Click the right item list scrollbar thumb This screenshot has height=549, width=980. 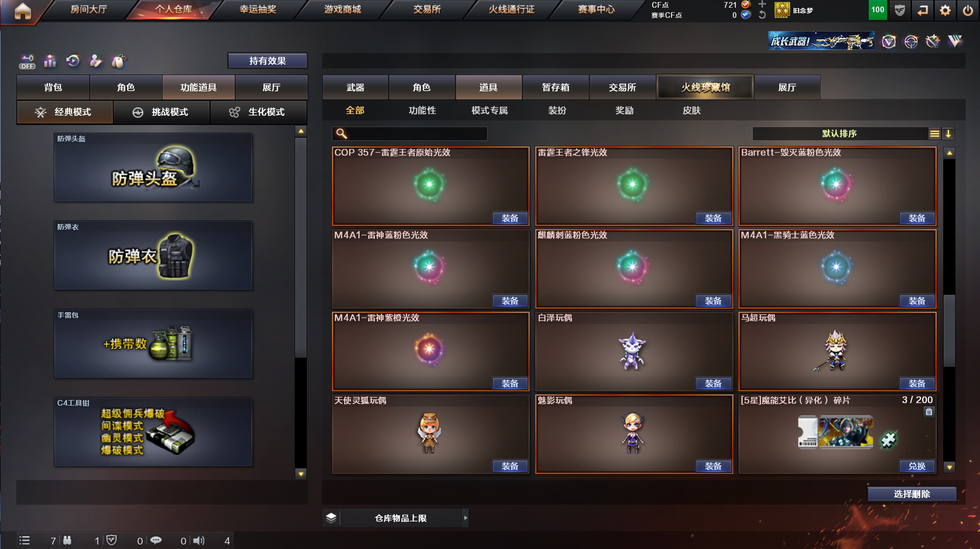coord(949,331)
